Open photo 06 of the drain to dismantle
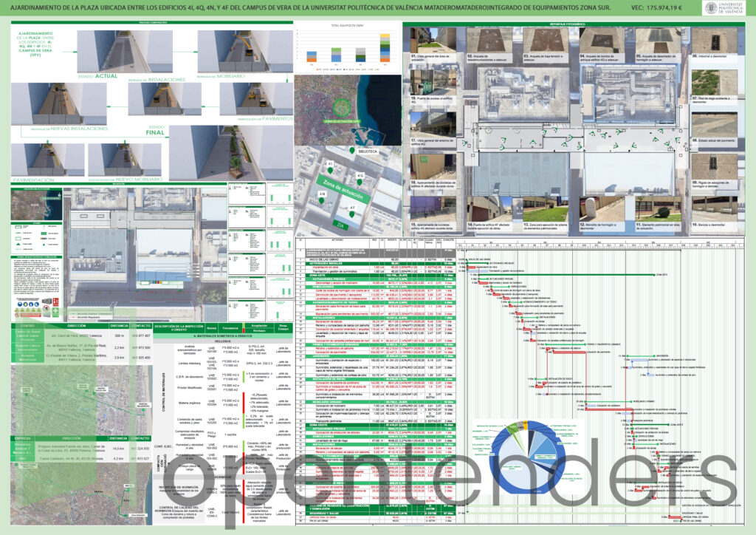This screenshot has width=756, height=535. coord(715,40)
